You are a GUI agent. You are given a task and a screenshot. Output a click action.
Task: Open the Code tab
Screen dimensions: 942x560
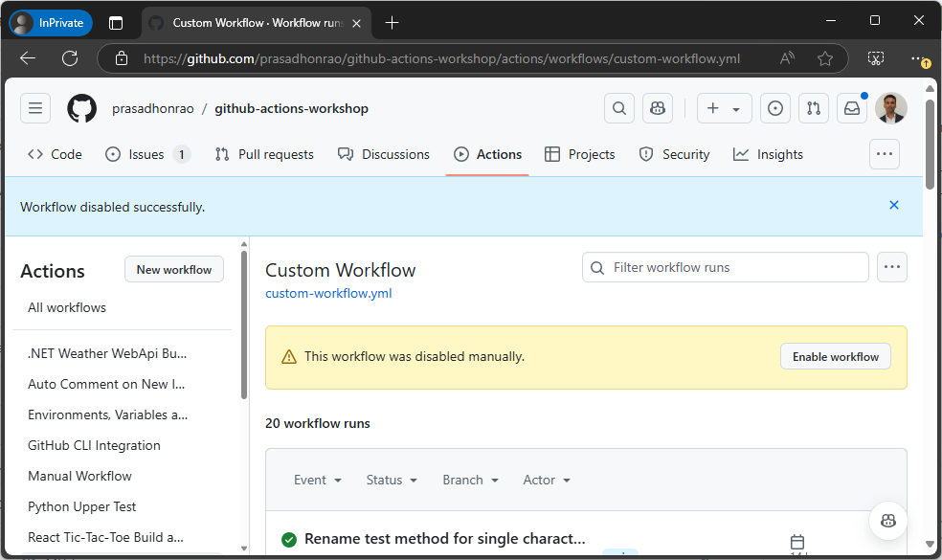55,154
